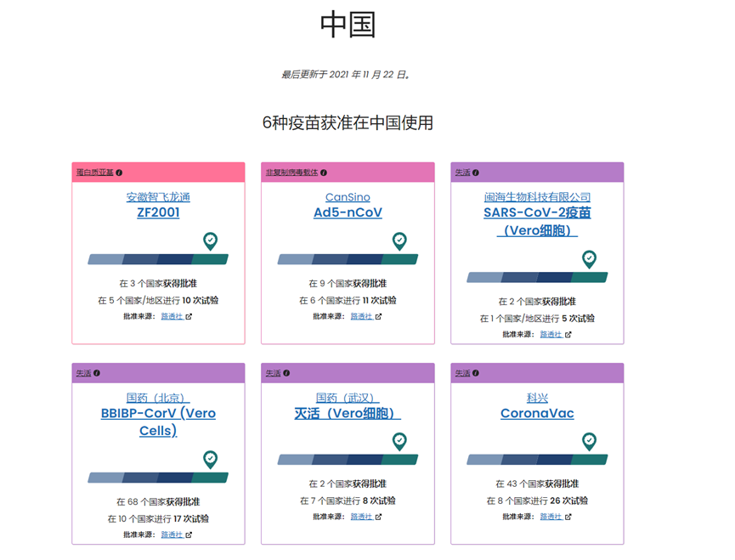This screenshot has width=735, height=560.
Task: Click external link icon in Ad5-nCoV card
Action: point(378,316)
